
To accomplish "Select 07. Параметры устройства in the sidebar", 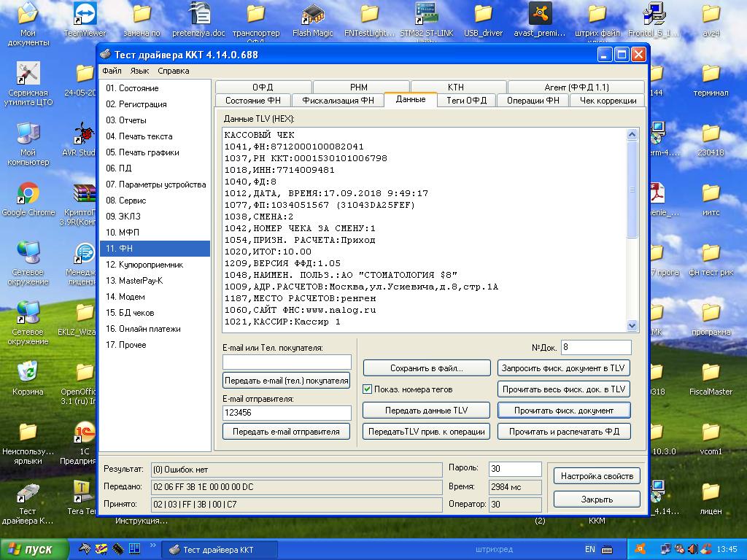I will click(x=155, y=184).
